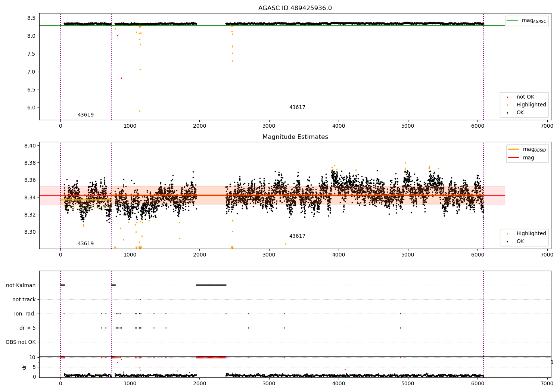Click the 'not Kalman' row label
The width and height of the screenshot is (560, 392).
(x=21, y=285)
